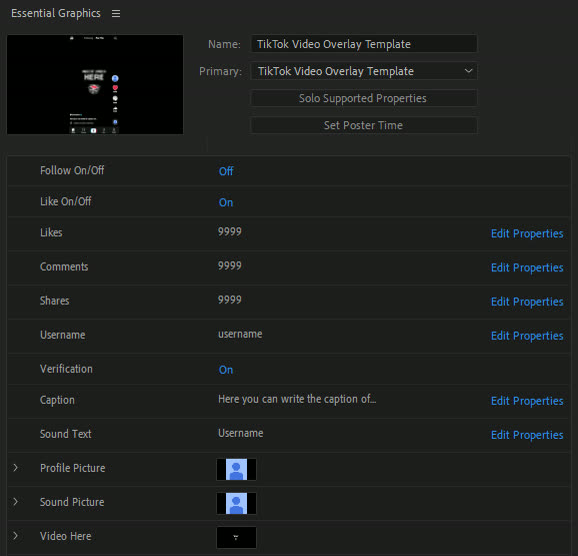The height and width of the screenshot is (556, 578).
Task: Click the Name text field
Action: tap(364, 44)
